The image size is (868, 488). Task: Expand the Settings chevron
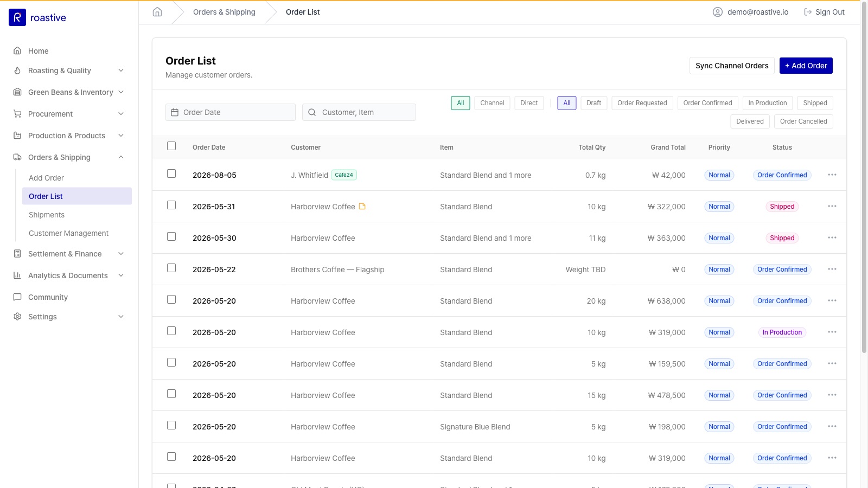121,317
